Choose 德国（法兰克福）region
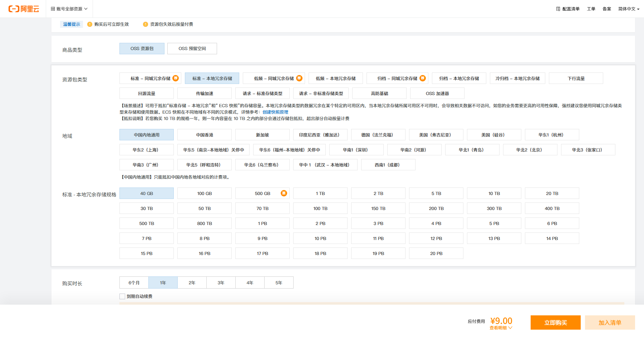This screenshot has width=644, height=340. (378, 135)
